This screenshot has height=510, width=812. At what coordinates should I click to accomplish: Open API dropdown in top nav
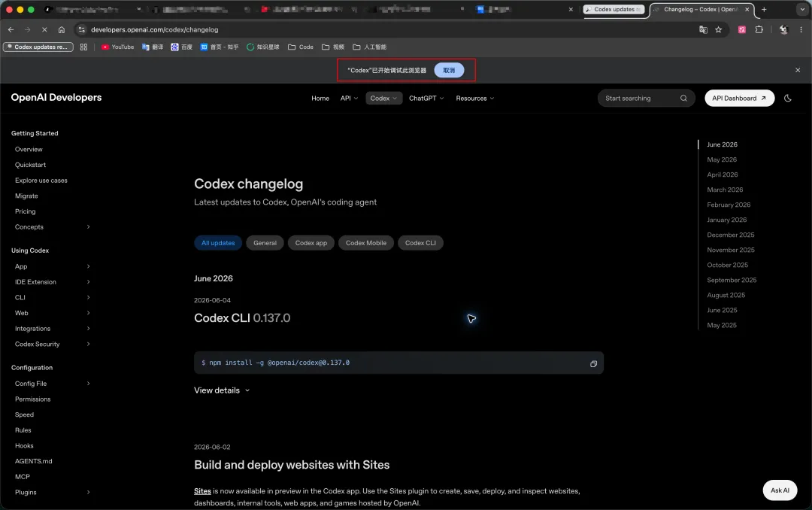349,98
